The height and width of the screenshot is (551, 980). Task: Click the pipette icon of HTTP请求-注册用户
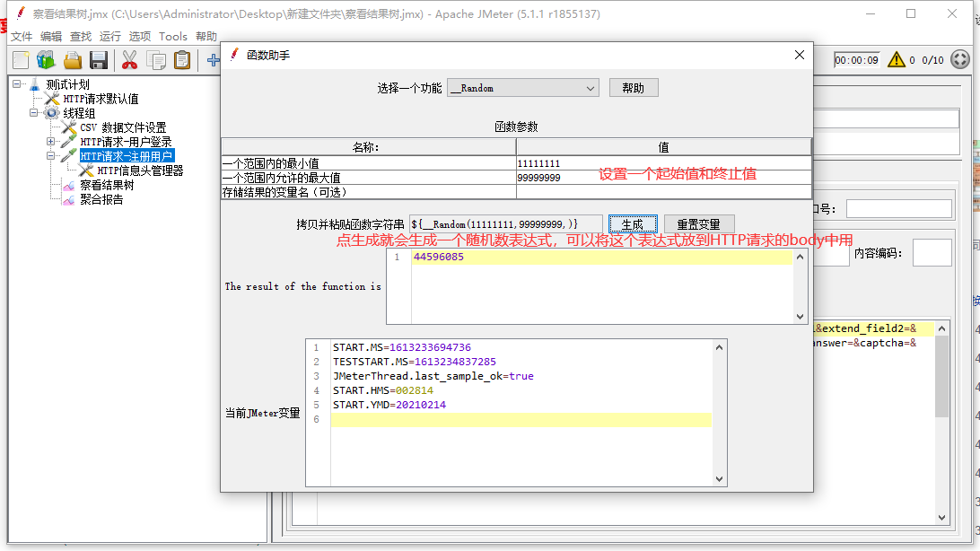(69, 156)
